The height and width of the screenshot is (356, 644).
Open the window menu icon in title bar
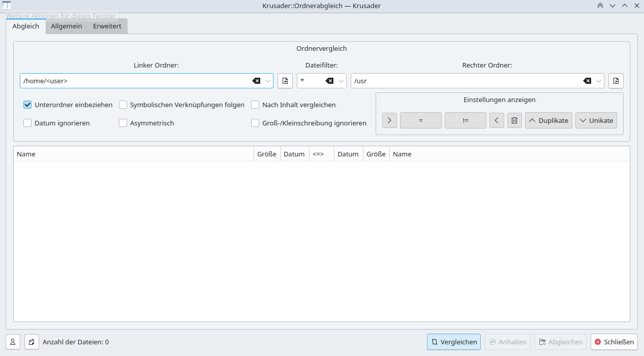pos(7,6)
